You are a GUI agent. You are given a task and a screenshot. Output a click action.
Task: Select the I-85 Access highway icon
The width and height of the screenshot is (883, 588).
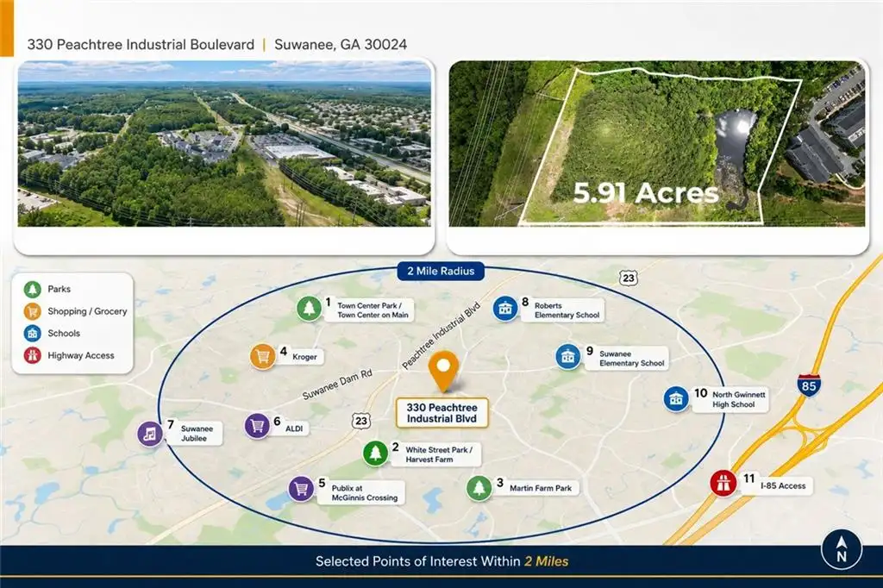723,483
